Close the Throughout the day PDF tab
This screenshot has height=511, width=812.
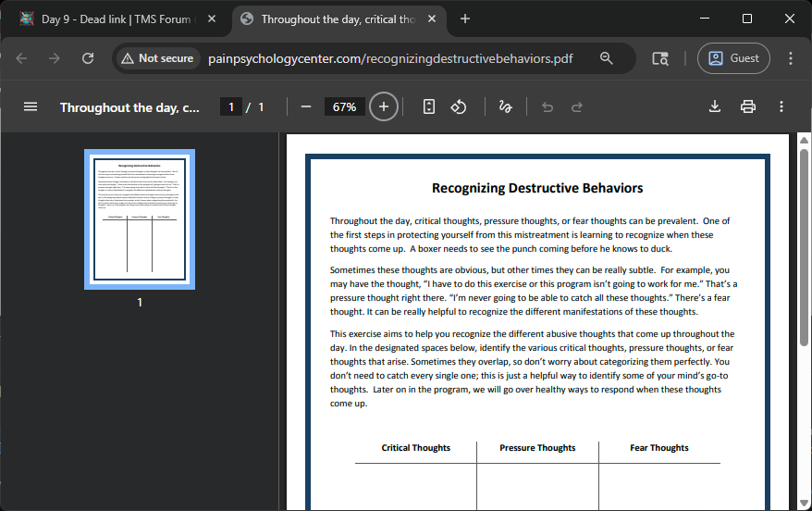click(x=432, y=19)
